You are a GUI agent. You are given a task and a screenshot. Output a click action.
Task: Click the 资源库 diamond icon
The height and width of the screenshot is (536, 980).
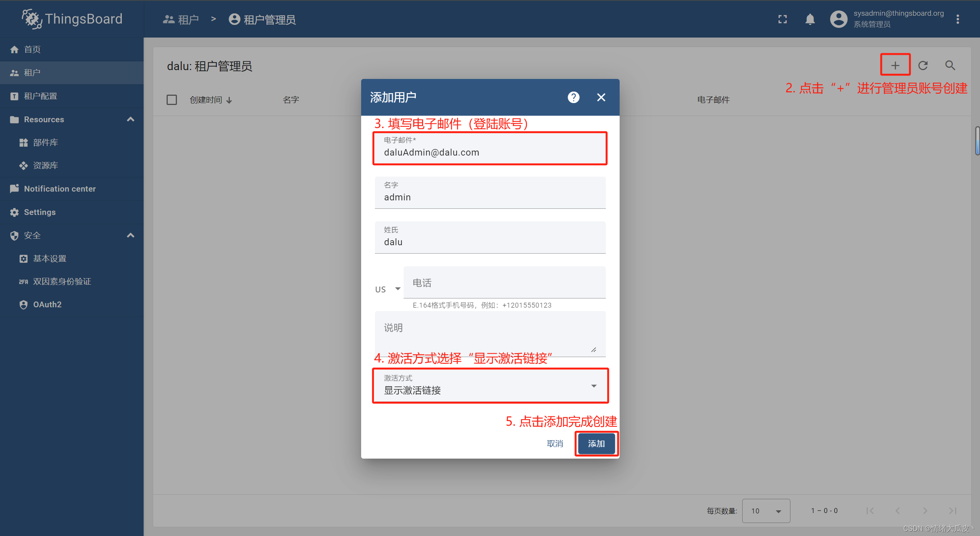[x=23, y=166]
